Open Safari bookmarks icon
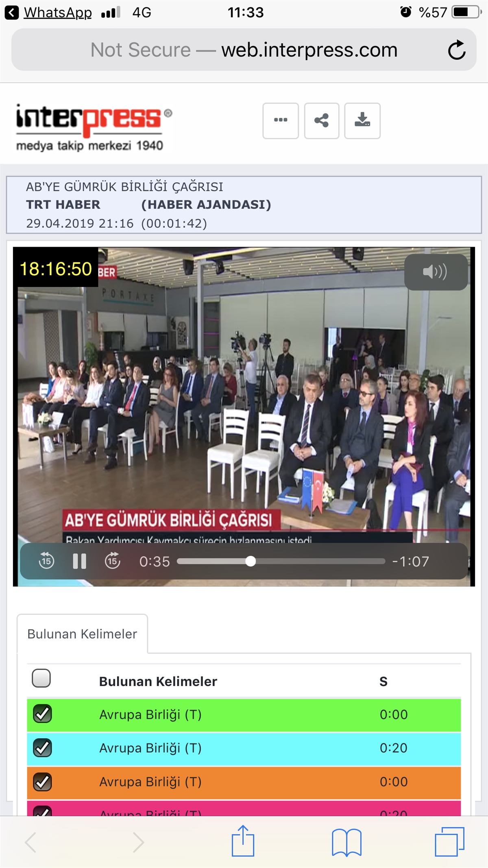The image size is (488, 868). coord(346,842)
